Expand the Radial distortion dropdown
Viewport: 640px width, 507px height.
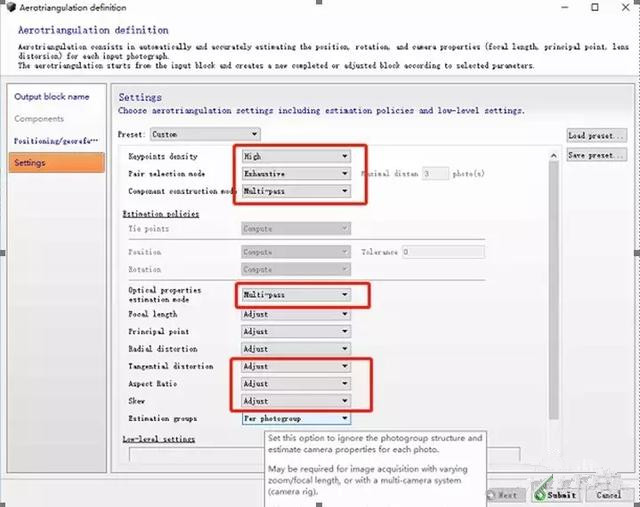[x=296, y=349]
